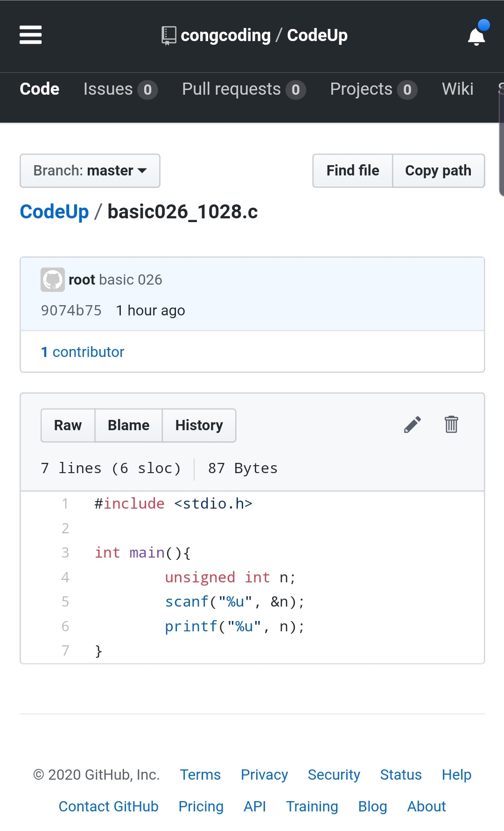The height and width of the screenshot is (831, 504).
Task: Edit this file with pencil icon
Action: pos(413,425)
